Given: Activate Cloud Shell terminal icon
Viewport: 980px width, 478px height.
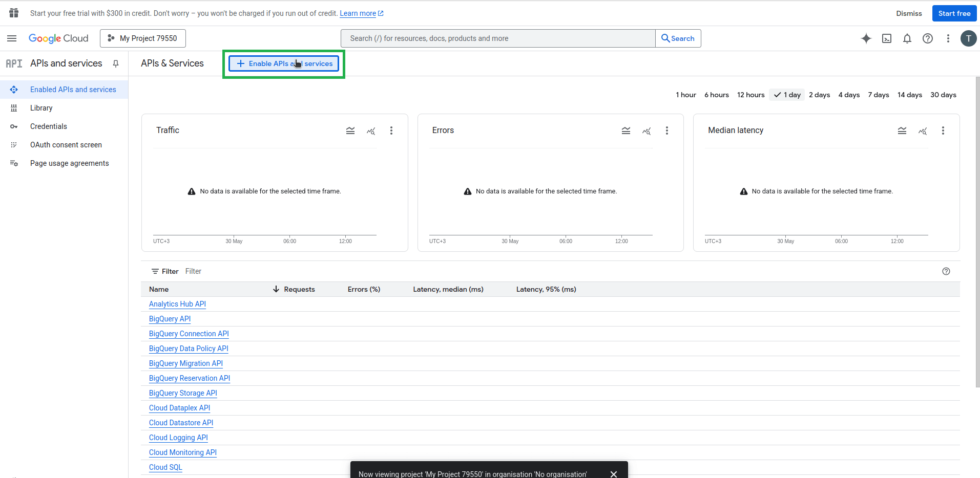Looking at the screenshot, I should coord(886,38).
